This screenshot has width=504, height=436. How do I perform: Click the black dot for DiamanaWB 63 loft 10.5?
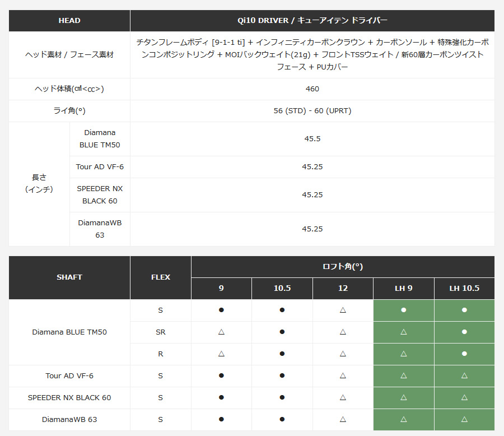(282, 420)
